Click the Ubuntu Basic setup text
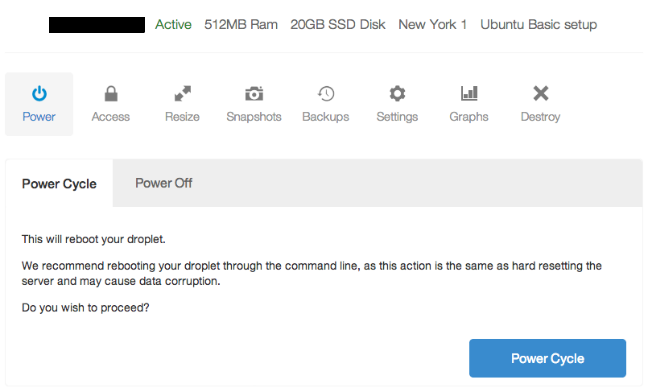The height and width of the screenshot is (390, 648). [538, 25]
